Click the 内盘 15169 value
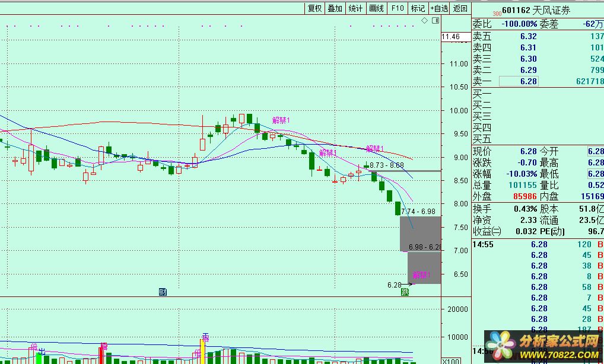This screenshot has width=604, height=364. (x=592, y=196)
